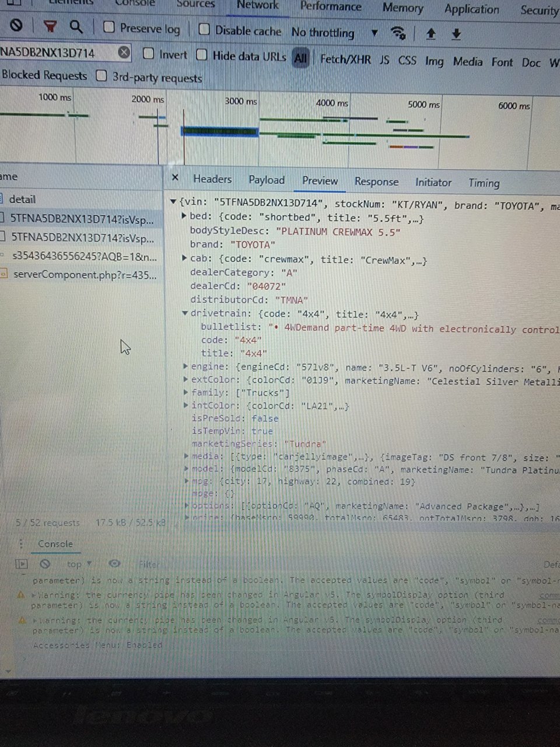Click the console Filter input field

coord(149,564)
